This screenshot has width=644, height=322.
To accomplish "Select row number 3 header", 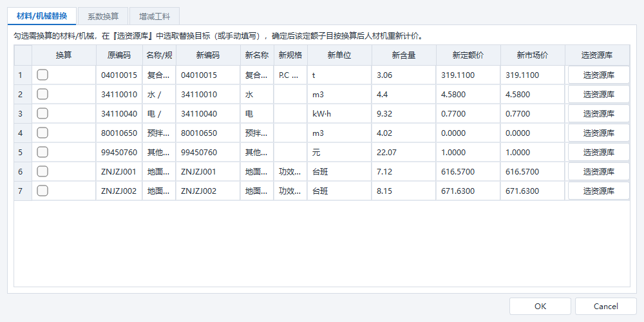I will (x=23, y=114).
